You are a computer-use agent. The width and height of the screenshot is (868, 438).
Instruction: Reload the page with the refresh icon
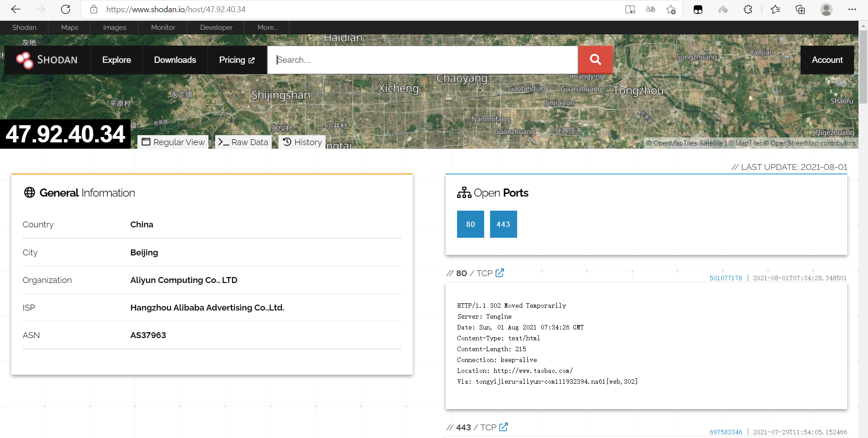click(66, 9)
